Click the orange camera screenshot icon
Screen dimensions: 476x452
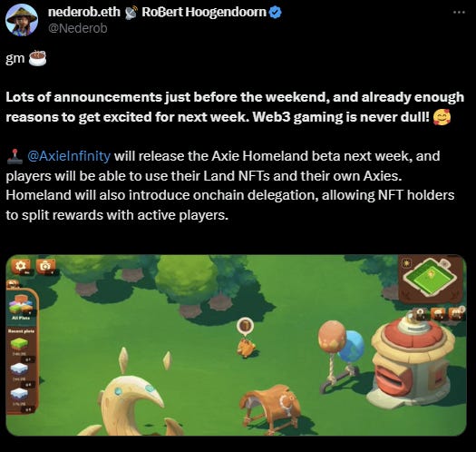[45, 267]
